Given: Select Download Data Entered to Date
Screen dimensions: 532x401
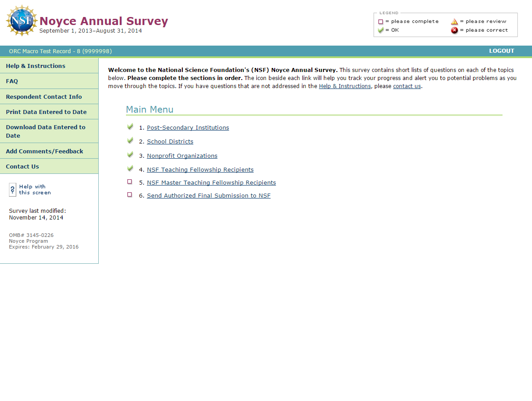Looking at the screenshot, I should pos(49,131).
